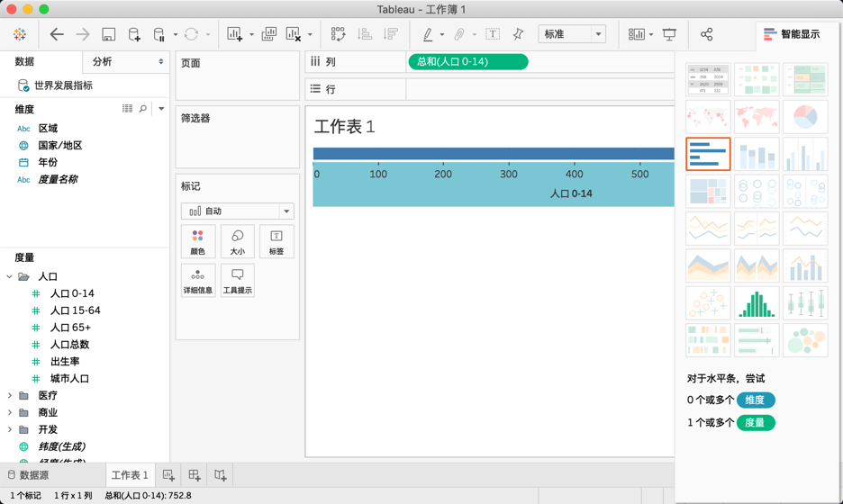The width and height of the screenshot is (843, 504).
Task: Select the text table chart thumbnail
Action: tap(708, 79)
